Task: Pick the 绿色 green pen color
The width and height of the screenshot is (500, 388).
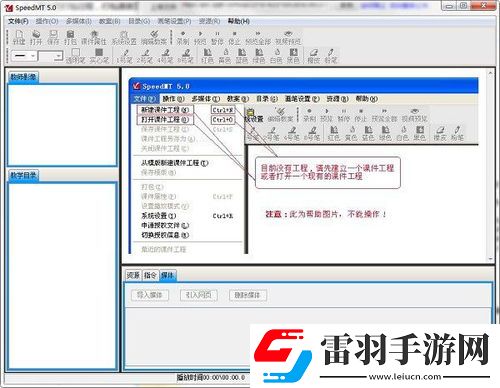Action: point(259,56)
